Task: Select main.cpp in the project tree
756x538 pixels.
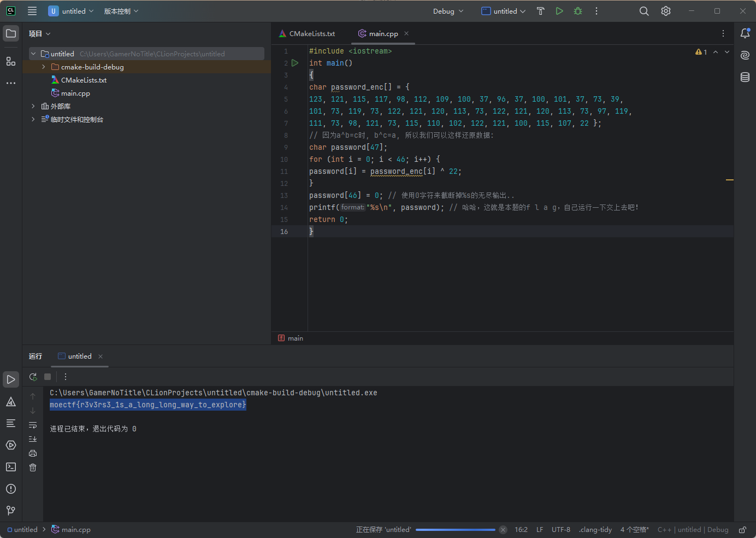Action: [75, 93]
